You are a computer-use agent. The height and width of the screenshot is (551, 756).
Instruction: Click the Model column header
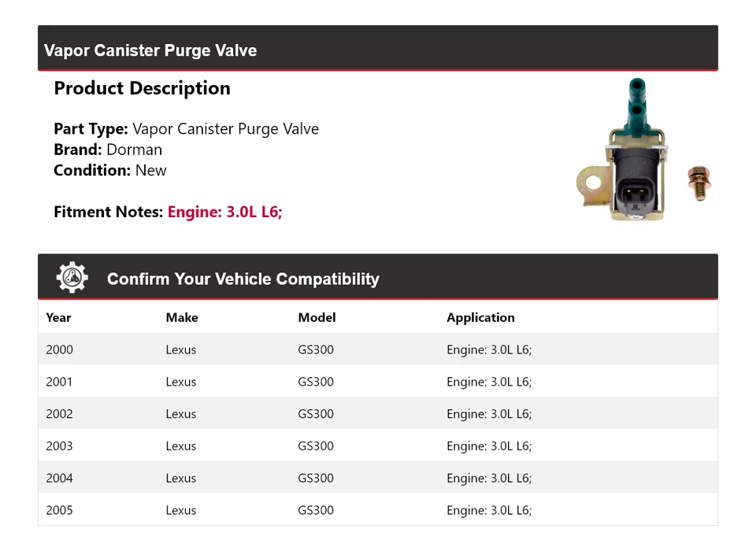point(317,318)
